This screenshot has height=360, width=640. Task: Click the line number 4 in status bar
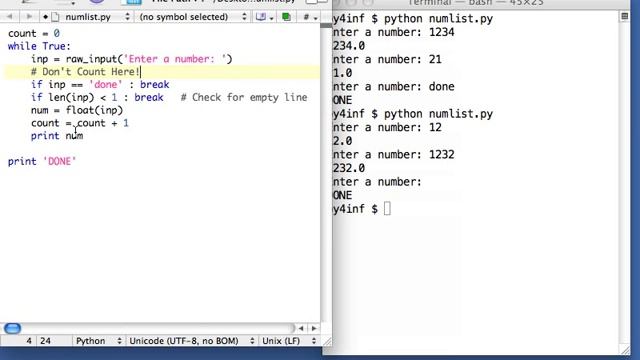click(x=29, y=341)
